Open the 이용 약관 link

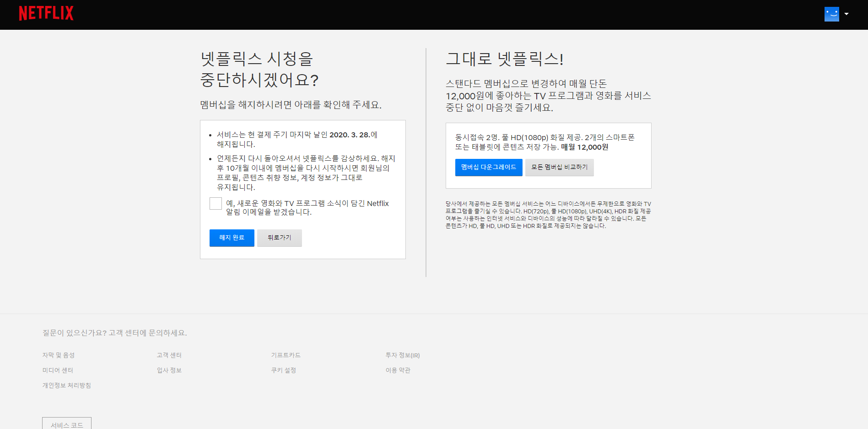(x=398, y=370)
